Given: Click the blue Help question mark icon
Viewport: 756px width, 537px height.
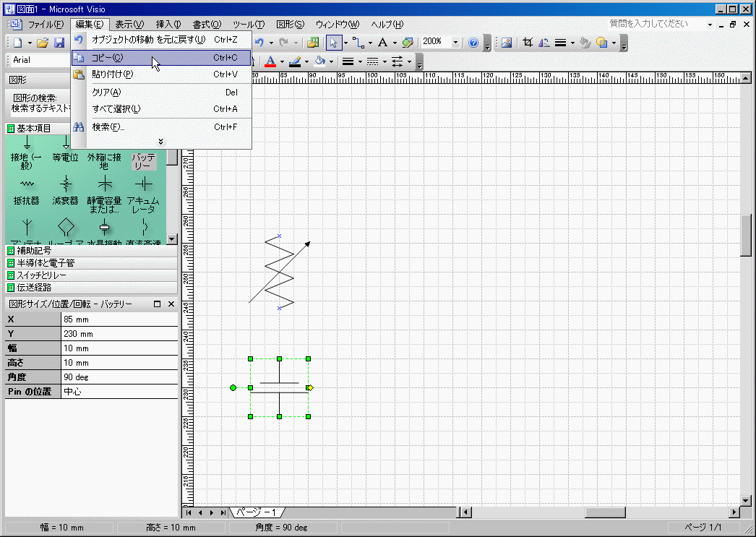Looking at the screenshot, I should pos(473,43).
